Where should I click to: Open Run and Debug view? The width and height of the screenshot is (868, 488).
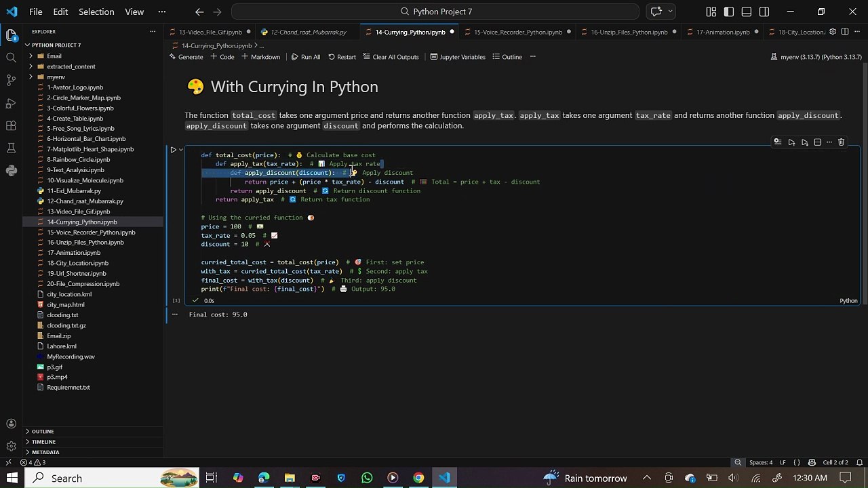pyautogui.click(x=11, y=103)
